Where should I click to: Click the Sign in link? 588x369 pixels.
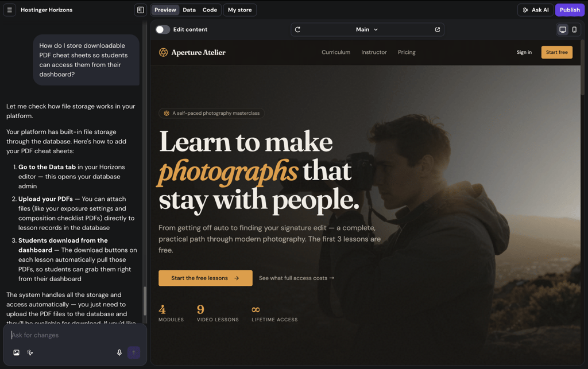click(x=524, y=52)
